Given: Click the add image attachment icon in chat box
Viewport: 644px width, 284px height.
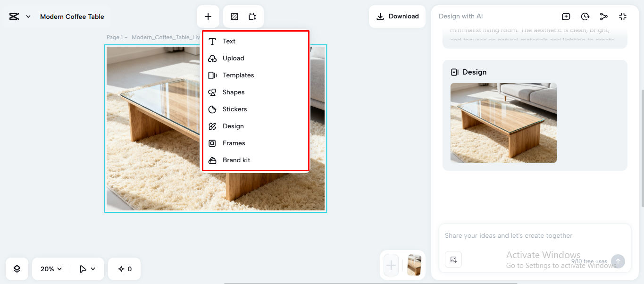Looking at the screenshot, I should [453, 259].
